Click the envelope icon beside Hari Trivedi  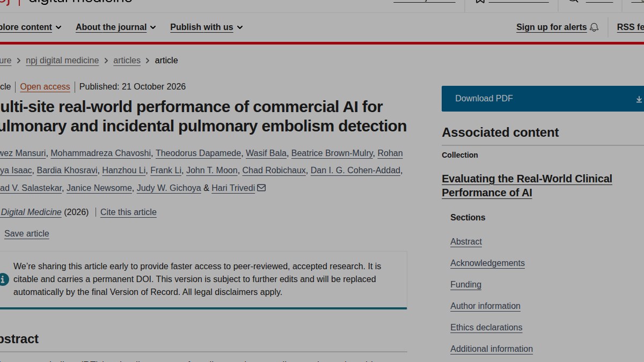click(x=261, y=188)
